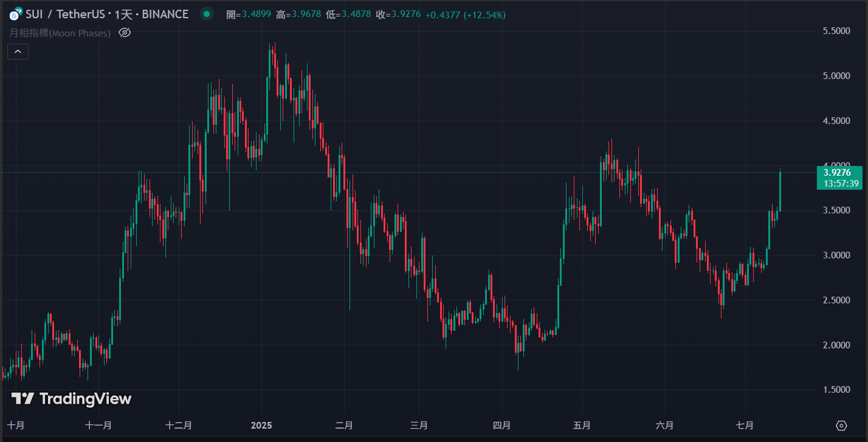
Task: Click the low price value 3.4878
Action: pos(356,15)
